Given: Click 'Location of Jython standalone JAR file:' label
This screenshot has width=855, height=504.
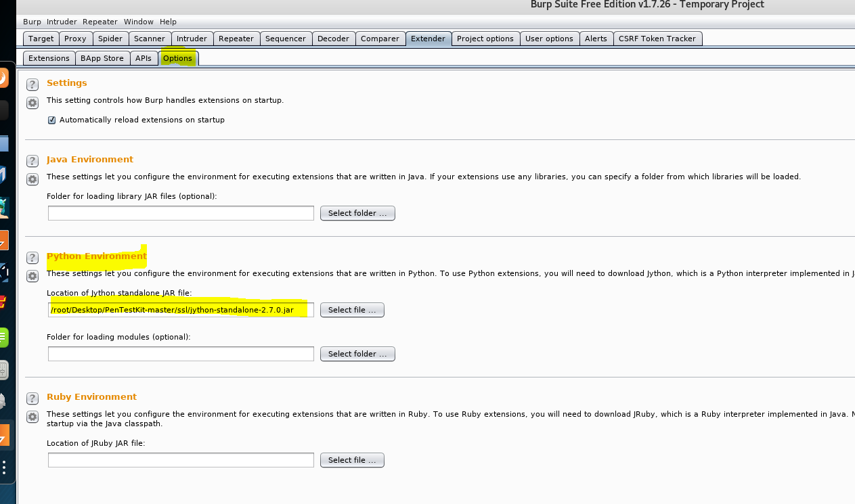Looking at the screenshot, I should [119, 293].
